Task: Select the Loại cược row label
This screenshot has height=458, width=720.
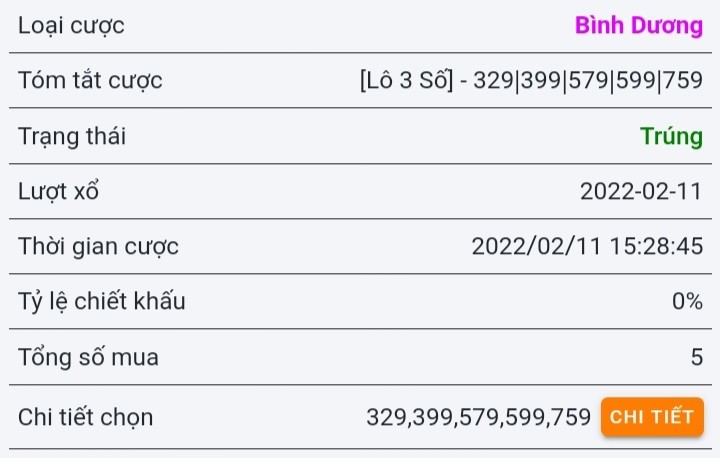Action: coord(71,26)
